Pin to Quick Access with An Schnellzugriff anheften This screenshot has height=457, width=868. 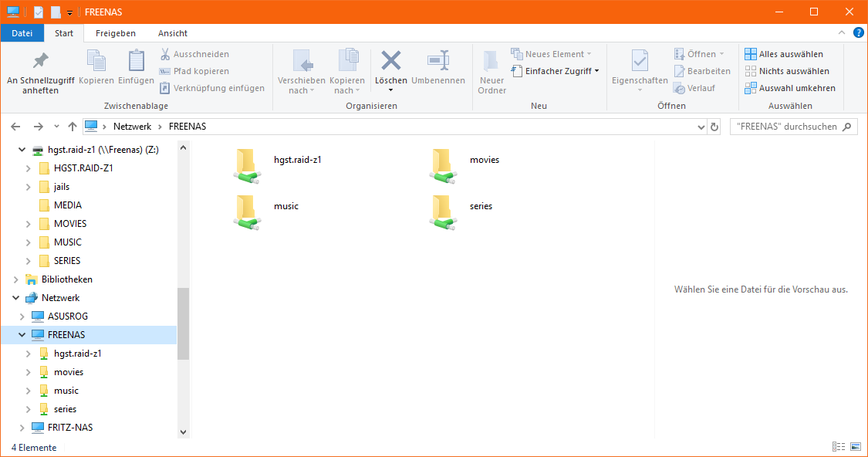pyautogui.click(x=40, y=73)
